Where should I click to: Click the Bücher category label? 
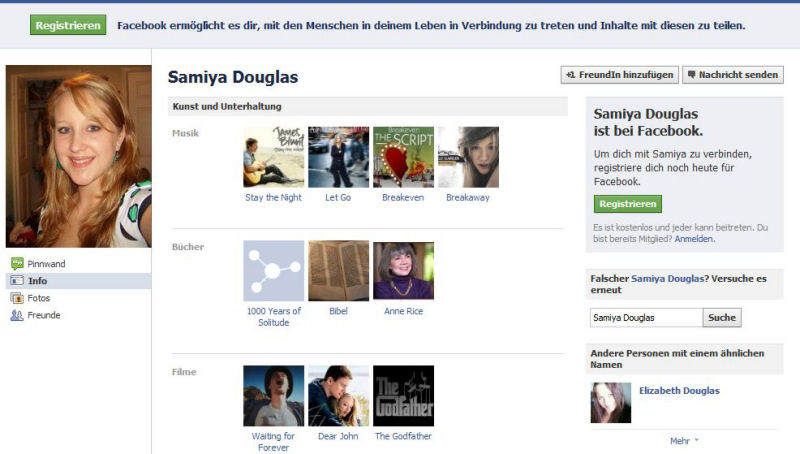(x=188, y=247)
